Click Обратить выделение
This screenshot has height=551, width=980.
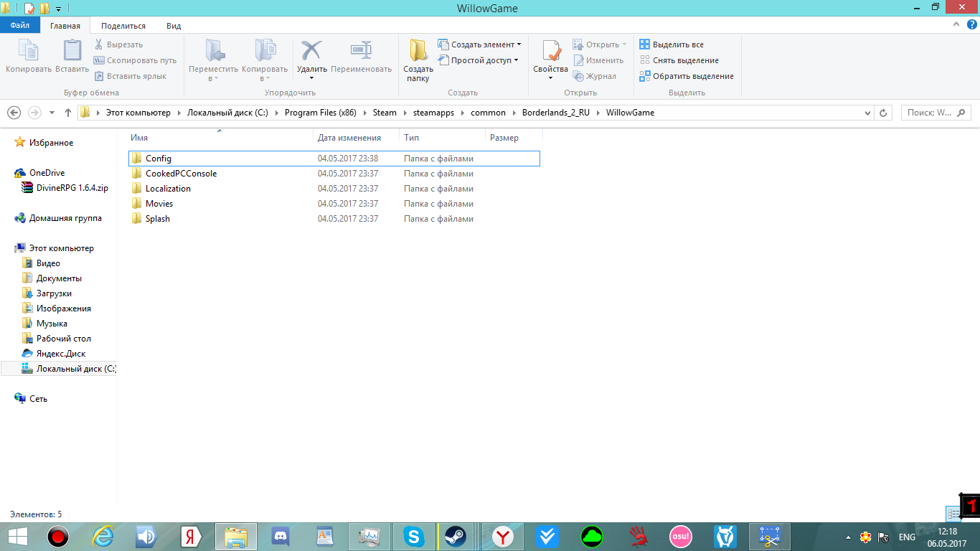tap(687, 76)
